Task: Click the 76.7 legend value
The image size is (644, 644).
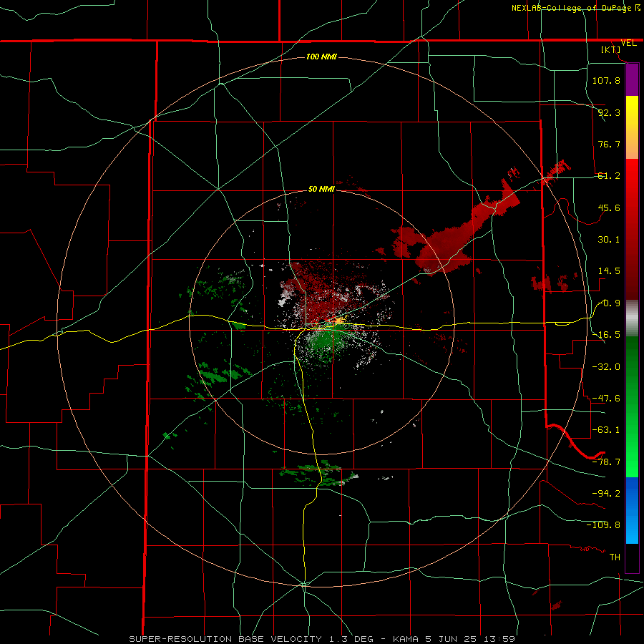Action: [x=609, y=144]
